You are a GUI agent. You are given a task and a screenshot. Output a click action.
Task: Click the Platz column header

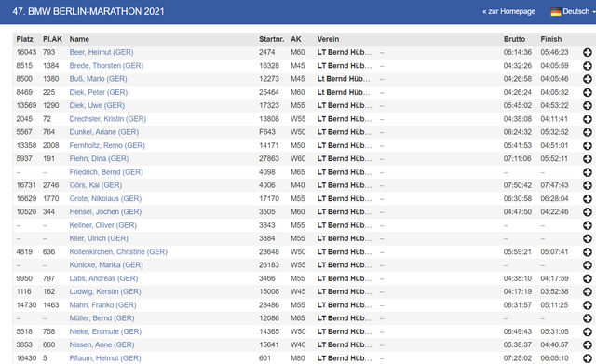[25, 39]
